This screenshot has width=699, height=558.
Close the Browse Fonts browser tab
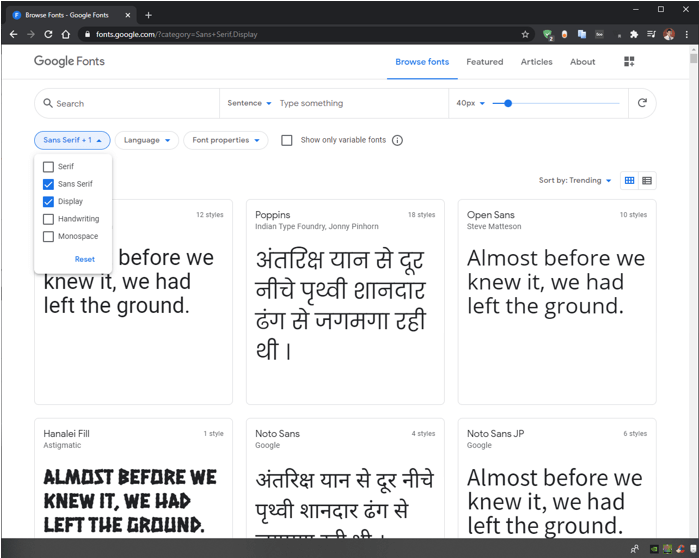[127, 15]
